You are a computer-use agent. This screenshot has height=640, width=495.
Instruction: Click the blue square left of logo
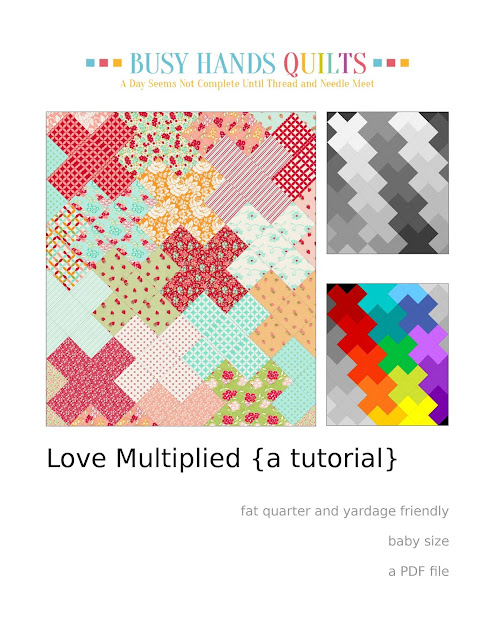pyautogui.click(x=90, y=63)
